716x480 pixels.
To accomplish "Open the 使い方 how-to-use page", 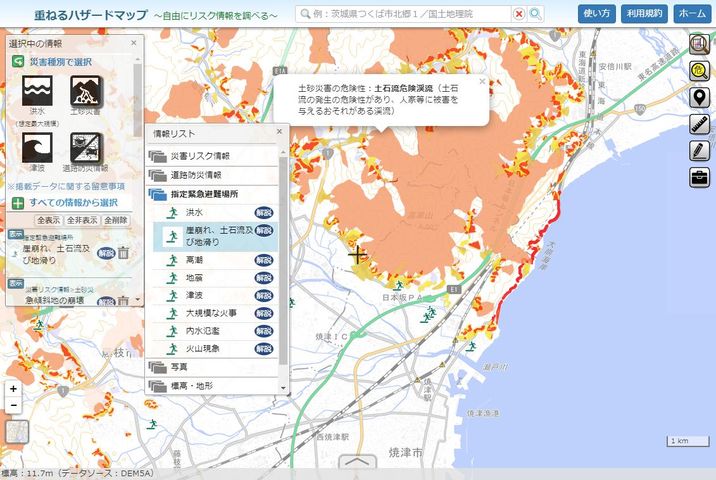I will [595, 13].
